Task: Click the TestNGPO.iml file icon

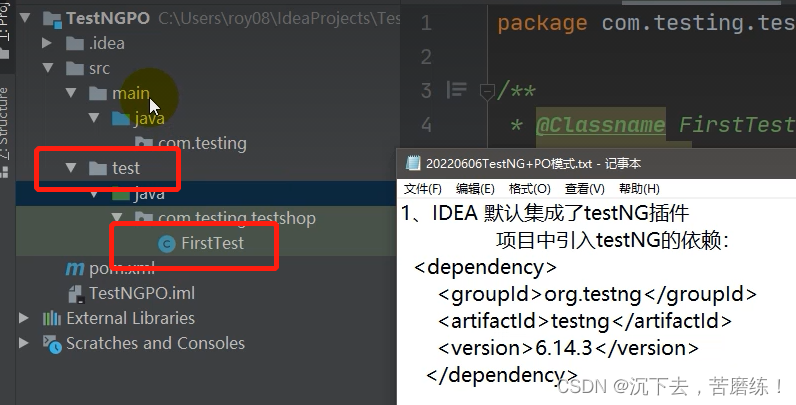Action: [x=76, y=293]
